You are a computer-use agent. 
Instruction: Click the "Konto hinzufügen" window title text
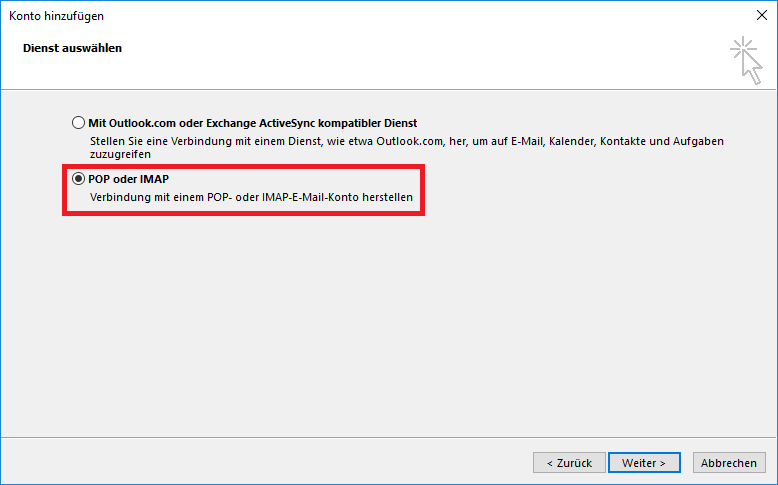56,15
